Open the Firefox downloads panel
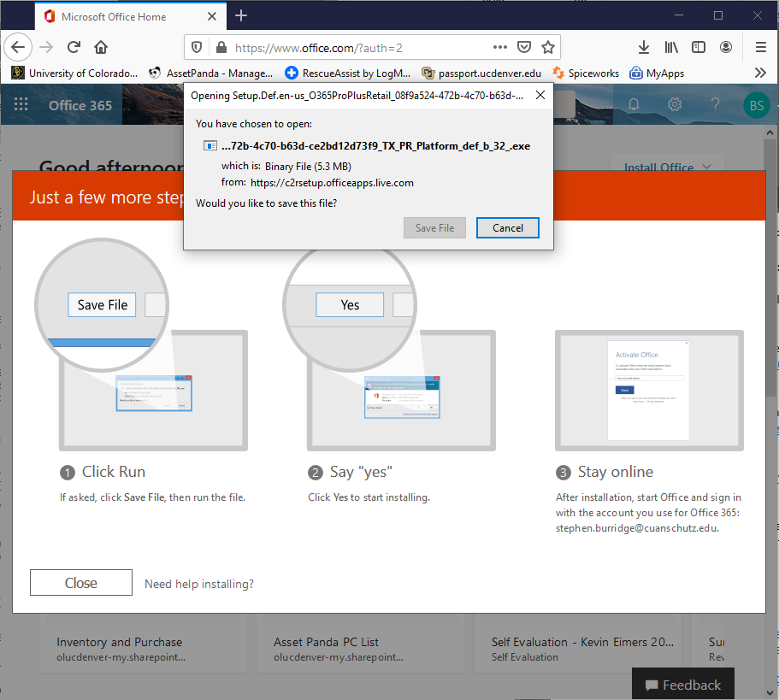779x700 pixels. (x=644, y=47)
